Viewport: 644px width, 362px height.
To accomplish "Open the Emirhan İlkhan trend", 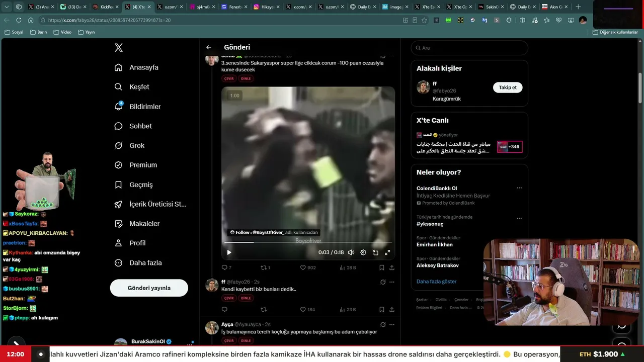I will coord(435,245).
